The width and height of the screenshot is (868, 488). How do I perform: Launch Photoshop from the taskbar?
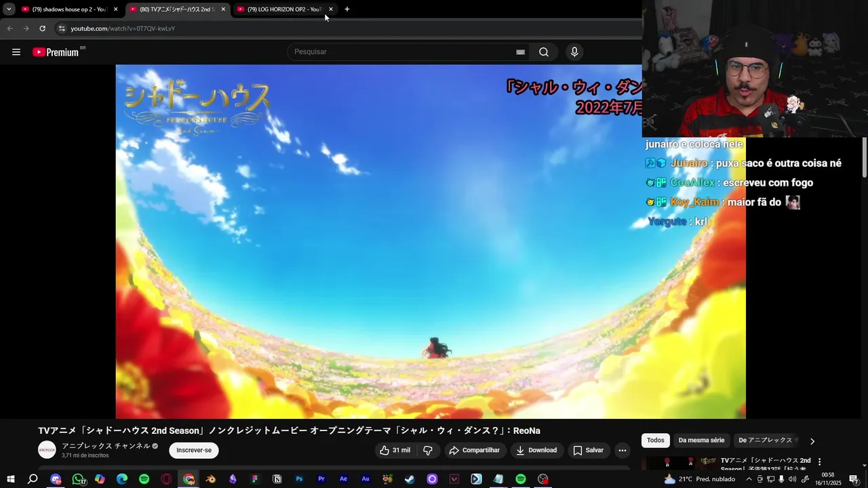(x=299, y=479)
